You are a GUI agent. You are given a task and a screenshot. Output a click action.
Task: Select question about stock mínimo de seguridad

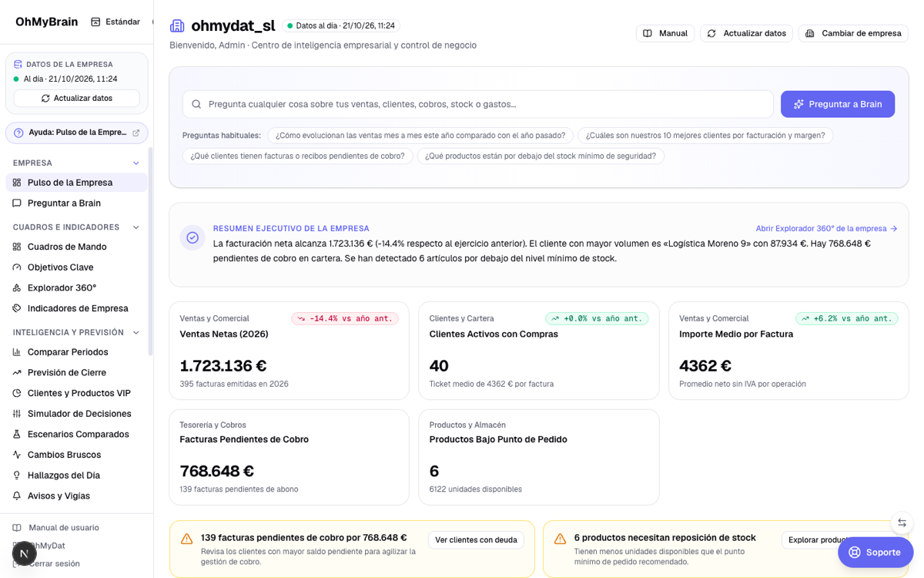(x=541, y=156)
